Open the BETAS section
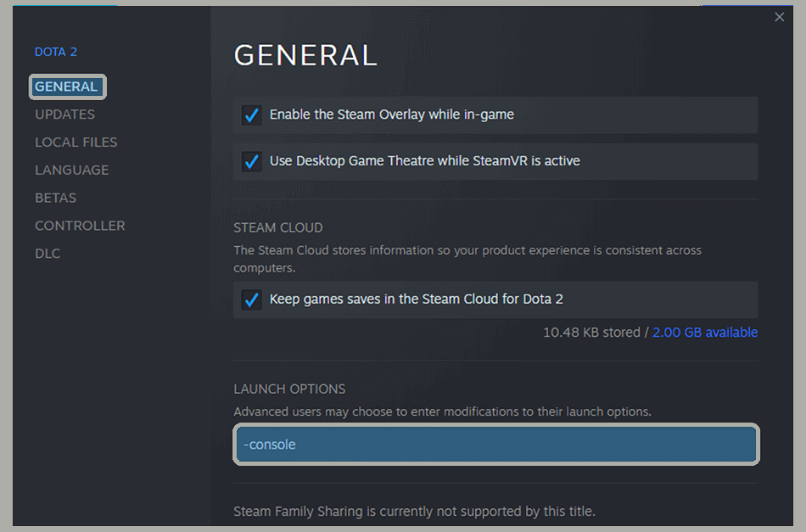Image resolution: width=806 pixels, height=532 pixels. (x=55, y=198)
